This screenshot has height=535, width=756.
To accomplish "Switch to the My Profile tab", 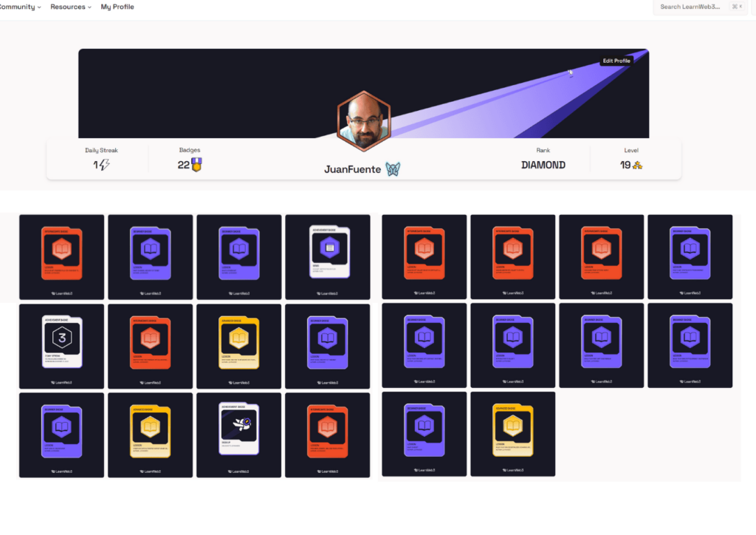I will (117, 7).
